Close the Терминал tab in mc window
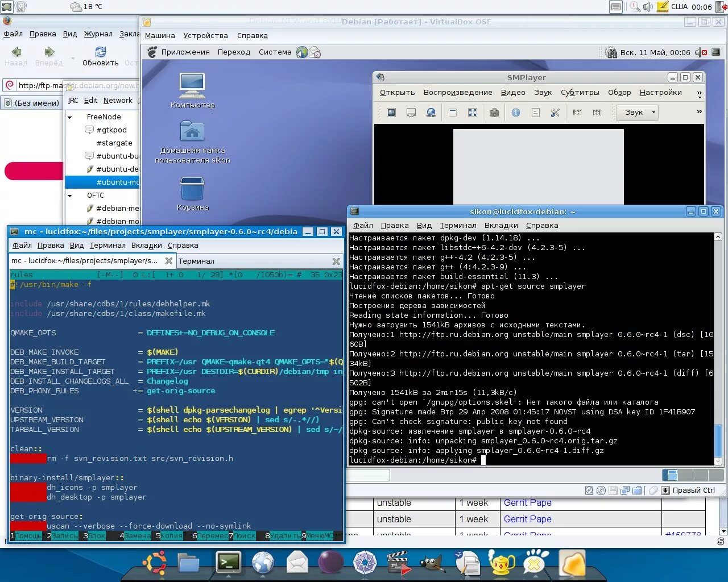 336,261
